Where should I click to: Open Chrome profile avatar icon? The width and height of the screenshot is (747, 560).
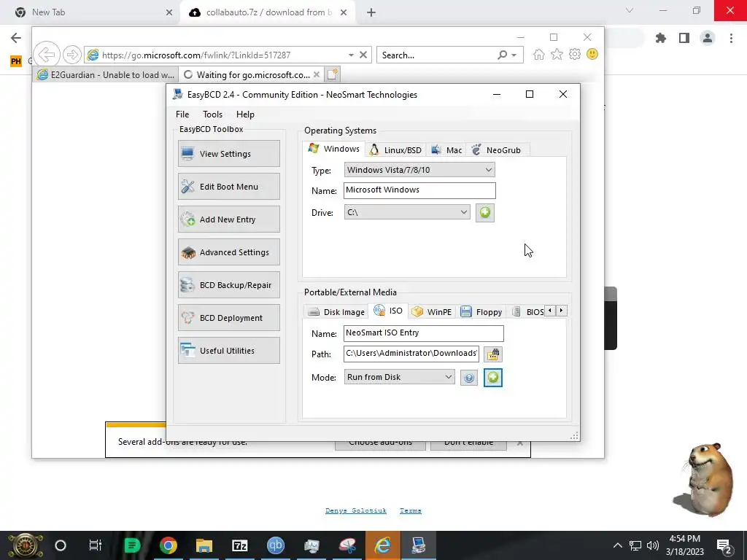(x=708, y=38)
